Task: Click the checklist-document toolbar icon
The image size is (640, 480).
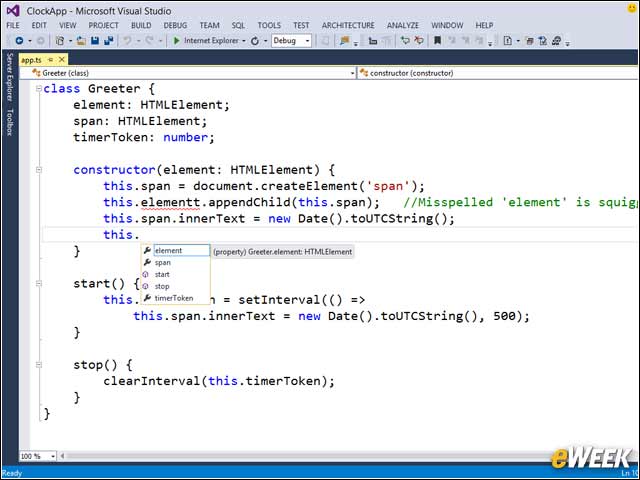Action: [x=542, y=41]
